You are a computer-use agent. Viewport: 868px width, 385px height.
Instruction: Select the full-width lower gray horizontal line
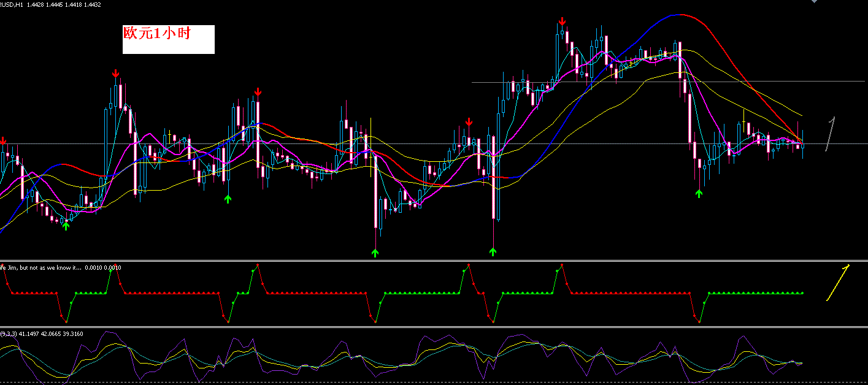(x=434, y=144)
